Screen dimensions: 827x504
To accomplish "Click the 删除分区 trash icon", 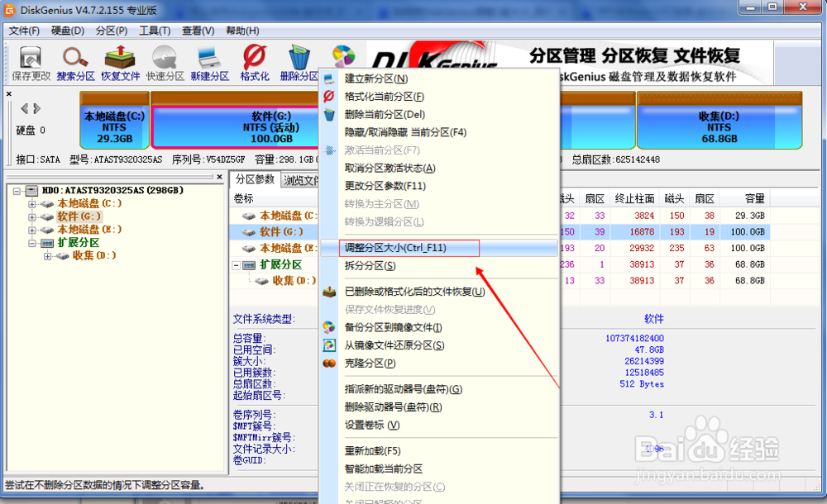I will point(299,64).
